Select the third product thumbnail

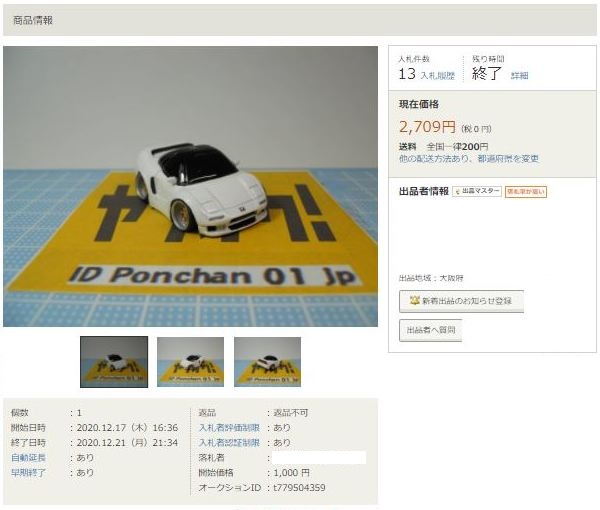pyautogui.click(x=267, y=362)
